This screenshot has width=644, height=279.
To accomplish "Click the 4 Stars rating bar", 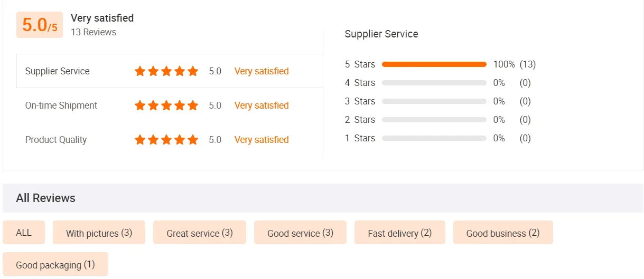I will [x=434, y=83].
